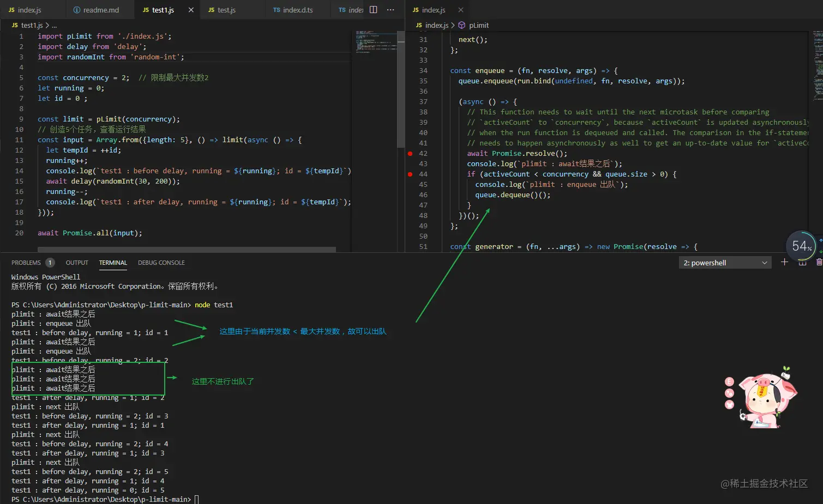This screenshot has width=823, height=504.
Task: Toggle the breakpoint on line 44
Action: (x=410, y=174)
